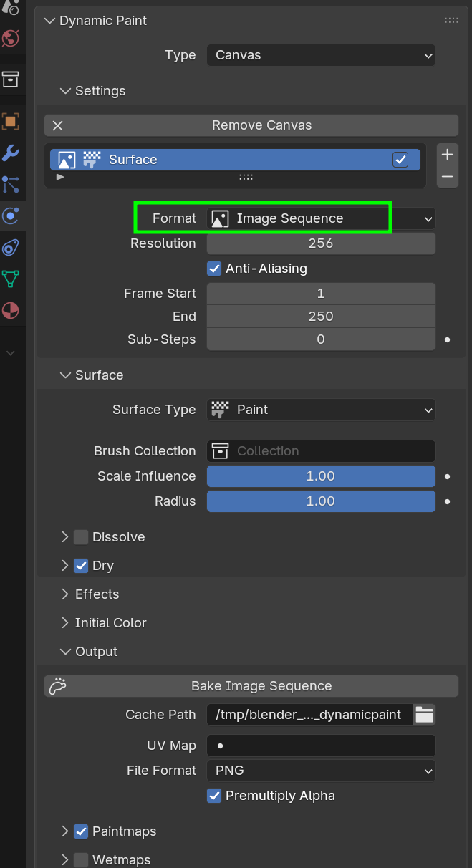Image resolution: width=472 pixels, height=868 pixels.
Task: Open the Material properties tab
Action: tap(11, 311)
